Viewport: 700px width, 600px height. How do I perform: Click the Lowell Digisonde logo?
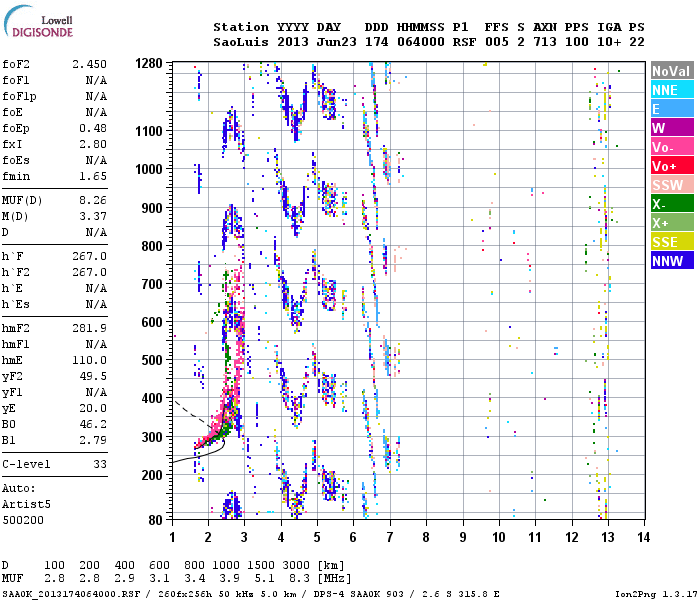pos(38,21)
